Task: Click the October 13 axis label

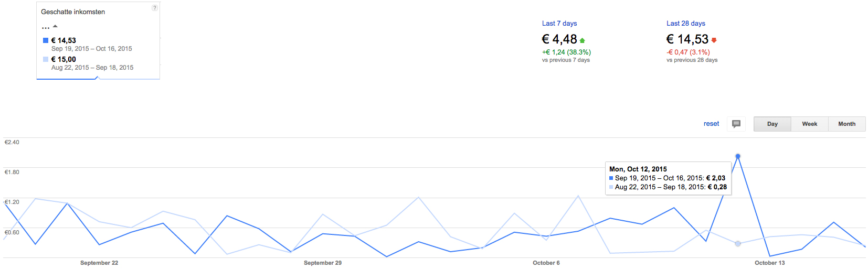Action: pos(770,263)
